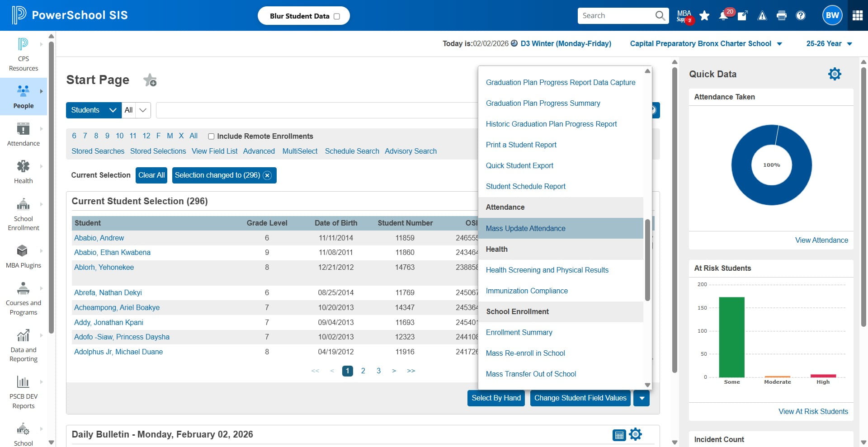Go to page 2 of students

click(x=363, y=371)
